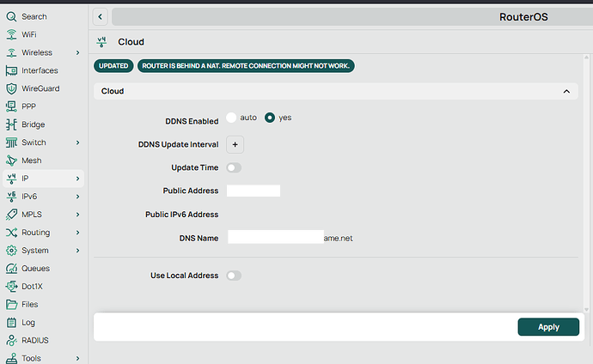Click the WireGuard shield icon
The width and height of the screenshot is (593, 364).
[x=11, y=88]
